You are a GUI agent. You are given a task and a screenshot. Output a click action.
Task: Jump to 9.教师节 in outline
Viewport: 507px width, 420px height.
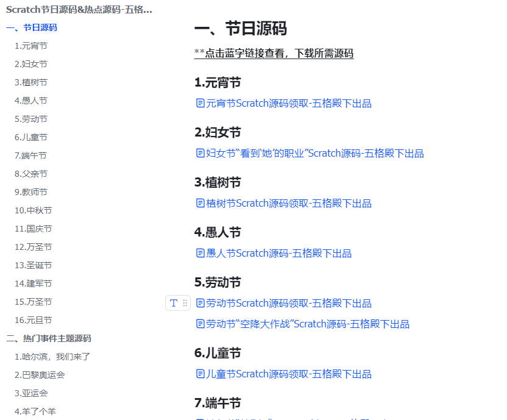pos(31,192)
